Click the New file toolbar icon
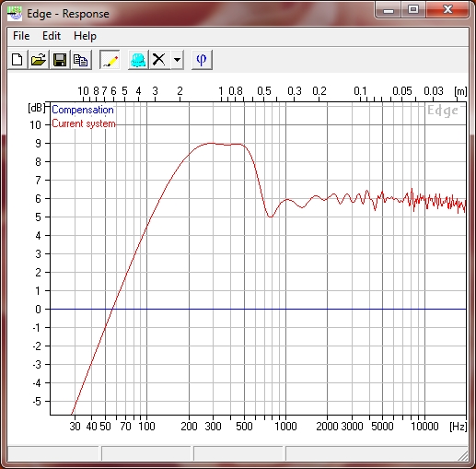This screenshot has width=476, height=469. [x=17, y=60]
